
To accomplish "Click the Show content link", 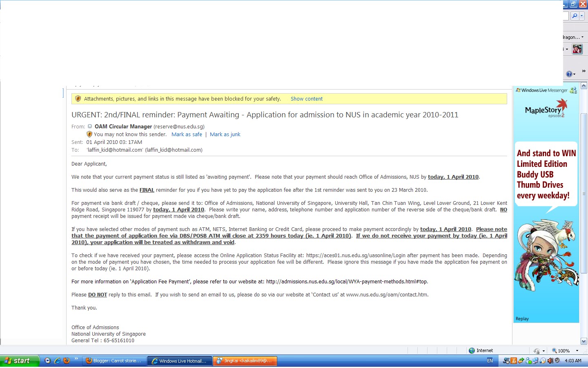I will point(306,99).
